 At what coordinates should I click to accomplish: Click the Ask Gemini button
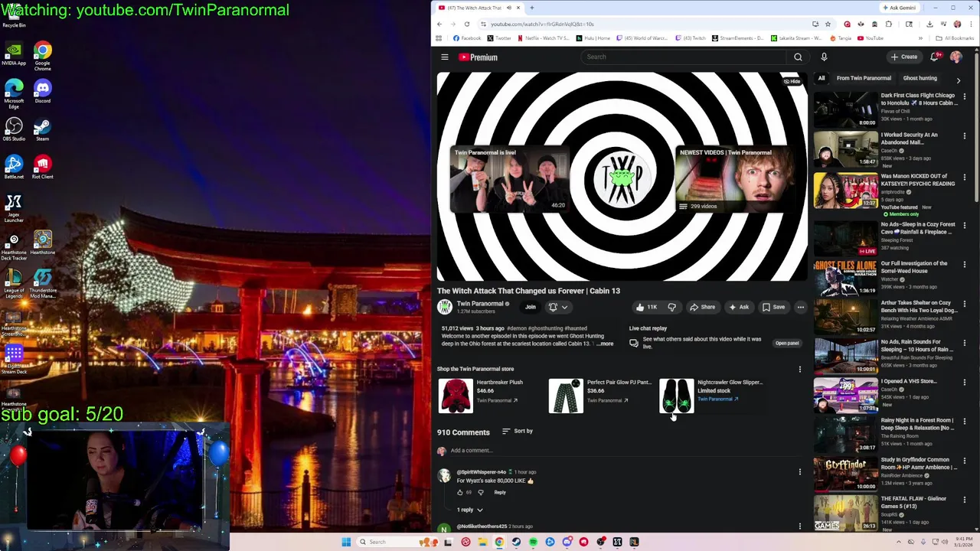click(899, 8)
